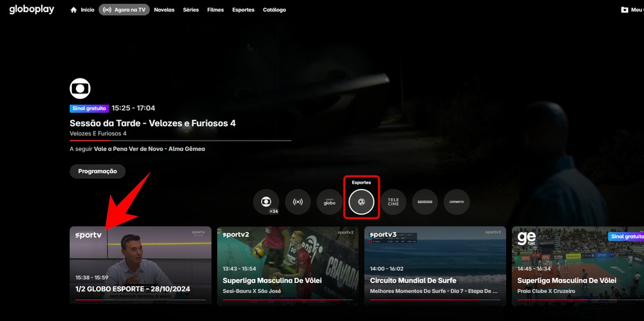Screen dimensions: 644x321
Task: Open the Novelas section
Action: [x=164, y=10]
